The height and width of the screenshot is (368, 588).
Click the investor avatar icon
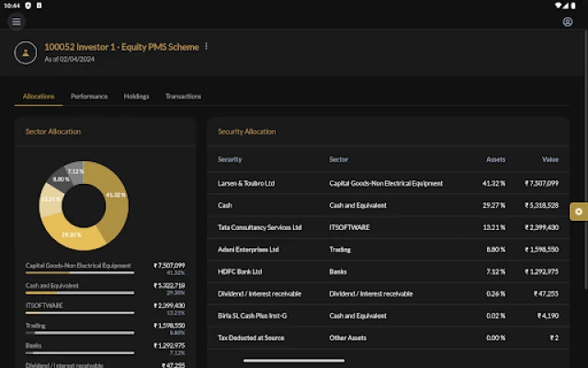pos(26,52)
